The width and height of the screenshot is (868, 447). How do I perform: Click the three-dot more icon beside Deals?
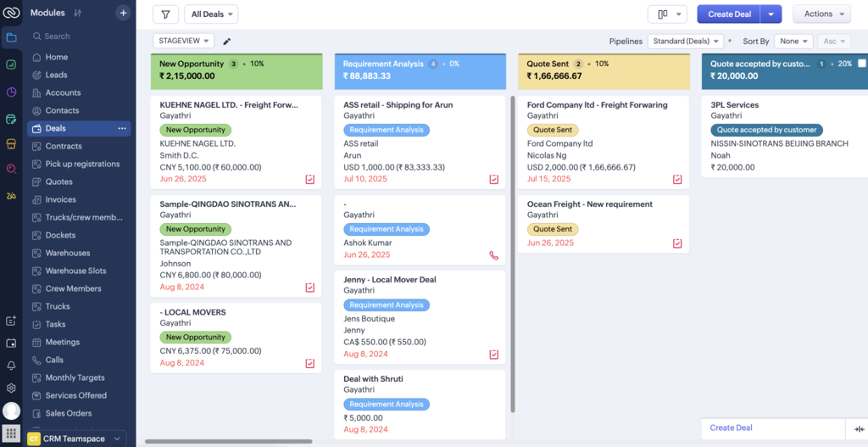(x=122, y=129)
